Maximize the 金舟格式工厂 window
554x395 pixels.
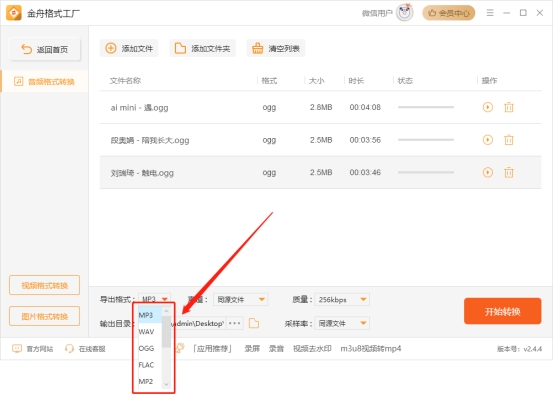523,13
